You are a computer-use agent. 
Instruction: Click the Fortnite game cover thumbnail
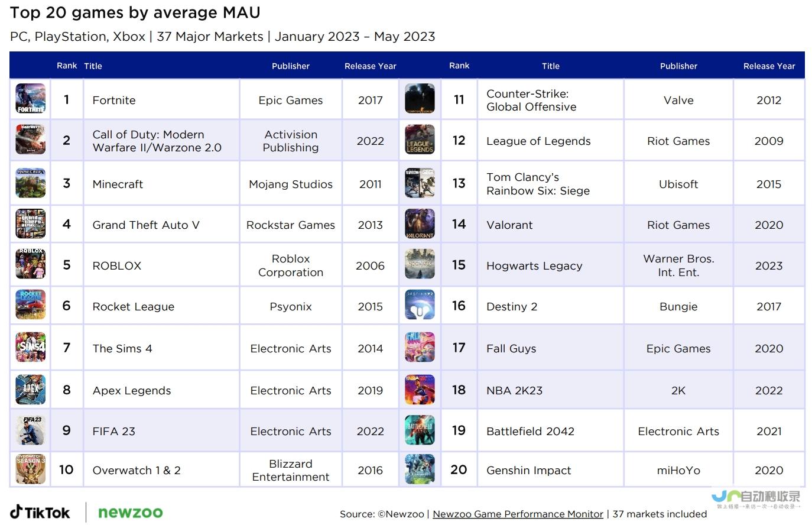[x=31, y=99]
